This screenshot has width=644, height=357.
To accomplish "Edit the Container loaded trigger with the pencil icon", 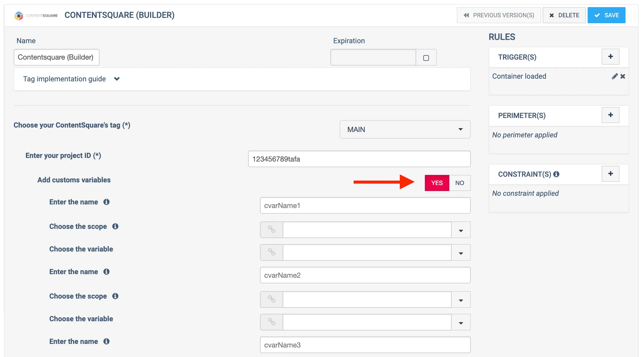I will click(x=614, y=76).
